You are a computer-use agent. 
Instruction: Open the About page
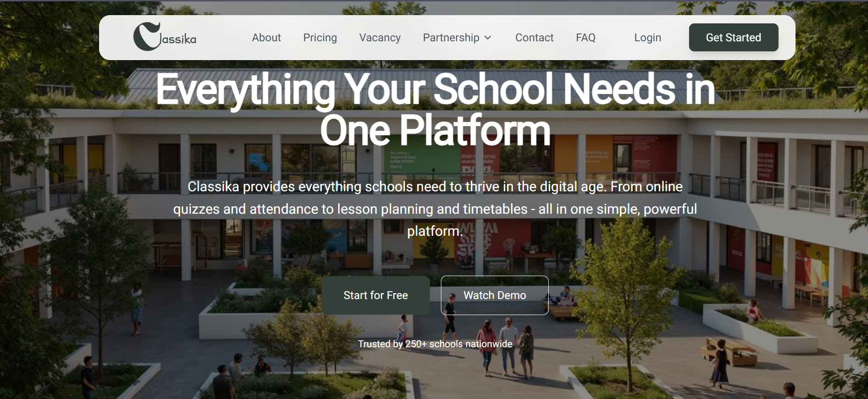tap(266, 38)
